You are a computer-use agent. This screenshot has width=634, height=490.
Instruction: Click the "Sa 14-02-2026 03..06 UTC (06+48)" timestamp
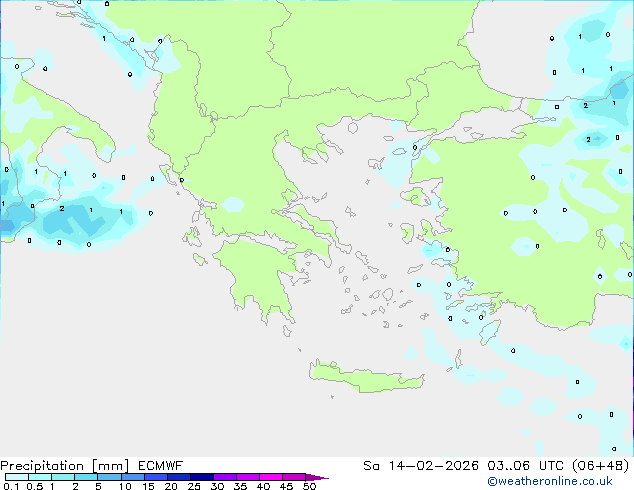tap(496, 466)
